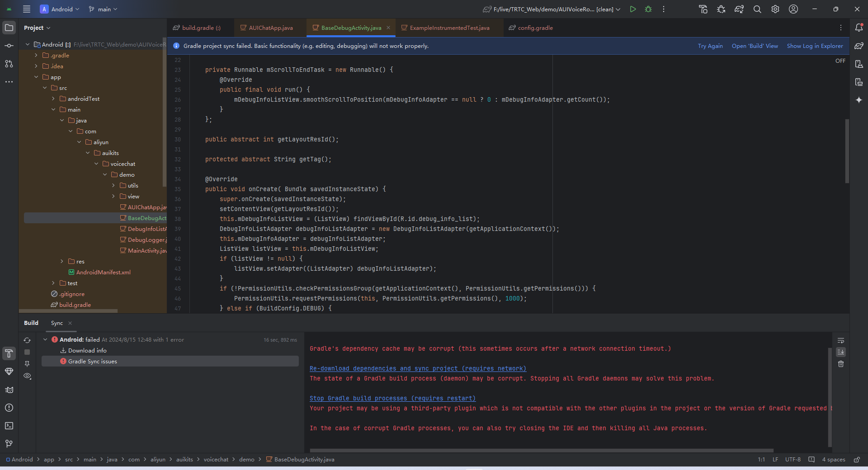The height and width of the screenshot is (470, 868).
Task: Open more run actions menu
Action: pos(664,9)
